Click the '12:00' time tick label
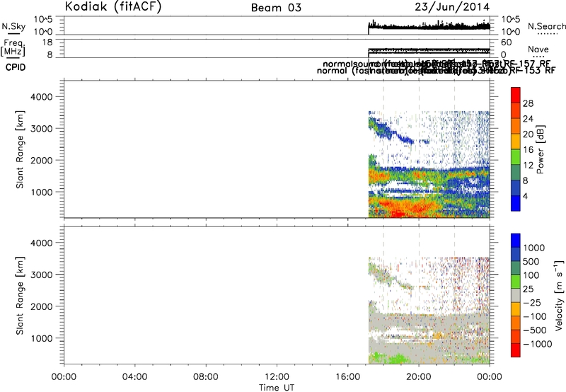Screen dimensions: 566x392 (277, 377)
